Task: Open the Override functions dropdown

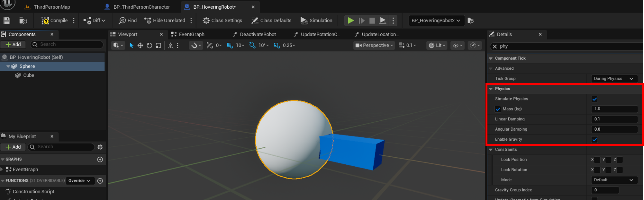Action: 79,181
